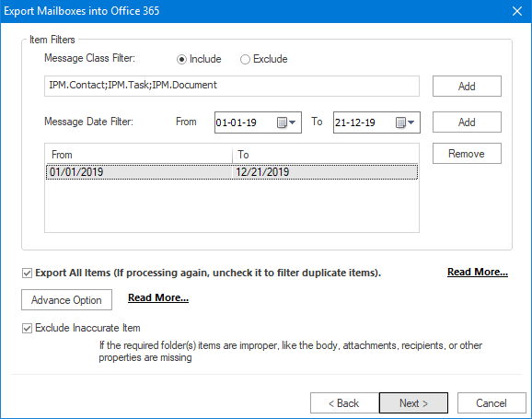Click the From column header in list
532x419 pixels.
pos(139,155)
